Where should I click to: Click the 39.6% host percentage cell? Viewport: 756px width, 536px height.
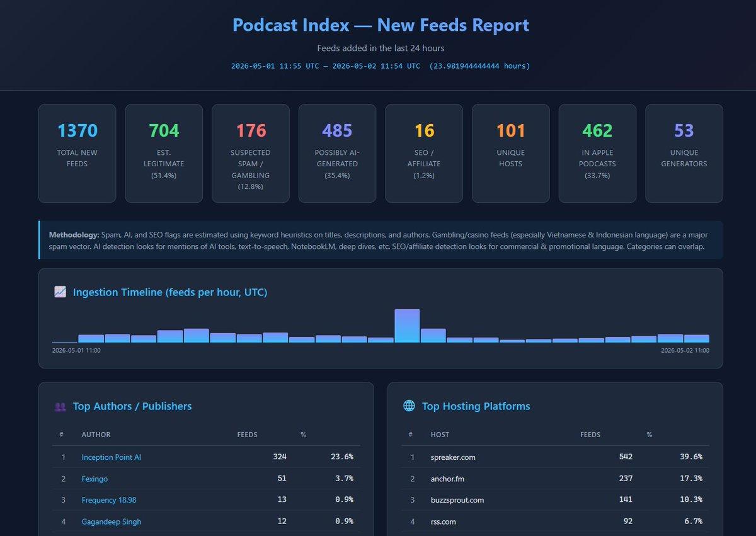(690, 457)
